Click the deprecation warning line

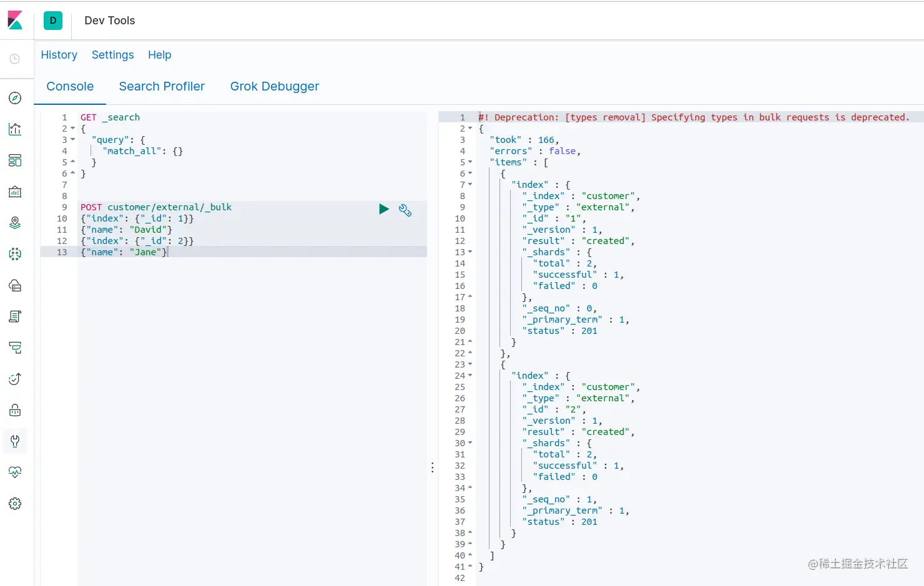694,117
